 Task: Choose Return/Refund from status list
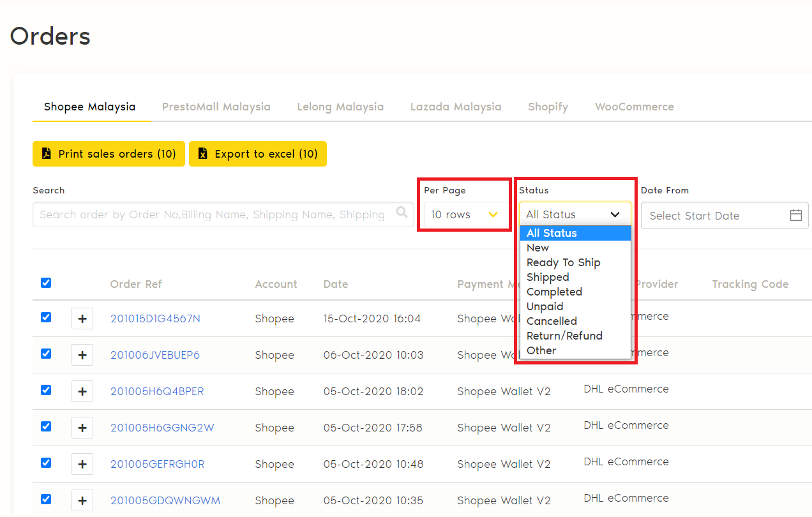(x=564, y=336)
